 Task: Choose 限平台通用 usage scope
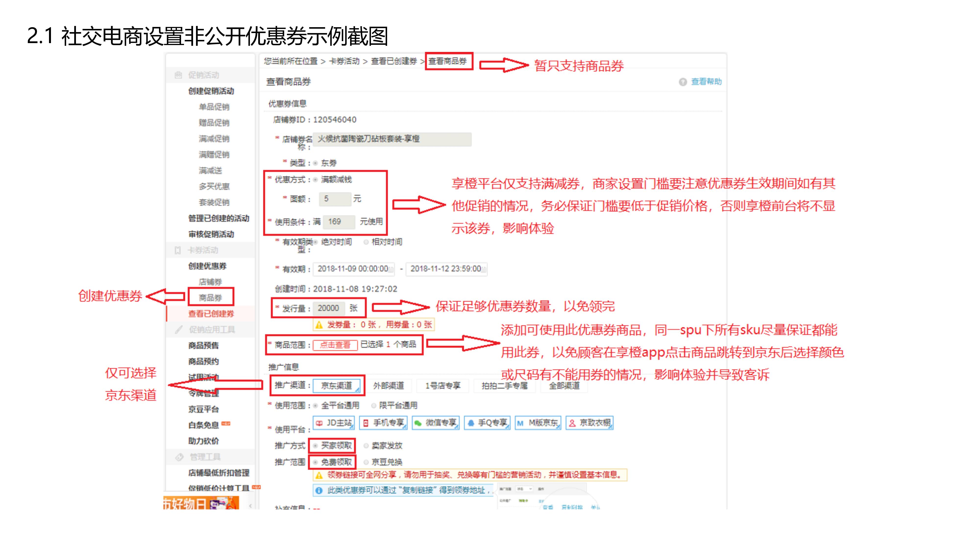click(x=374, y=406)
